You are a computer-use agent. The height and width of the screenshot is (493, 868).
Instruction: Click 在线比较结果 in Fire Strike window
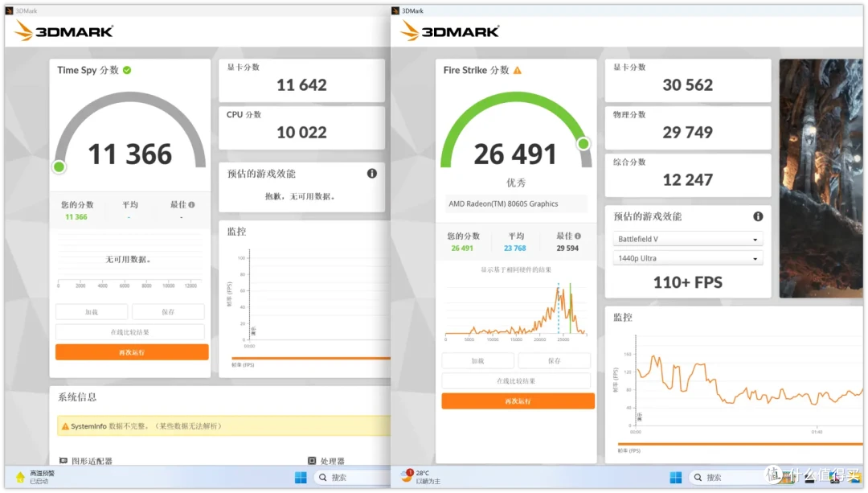516,381
